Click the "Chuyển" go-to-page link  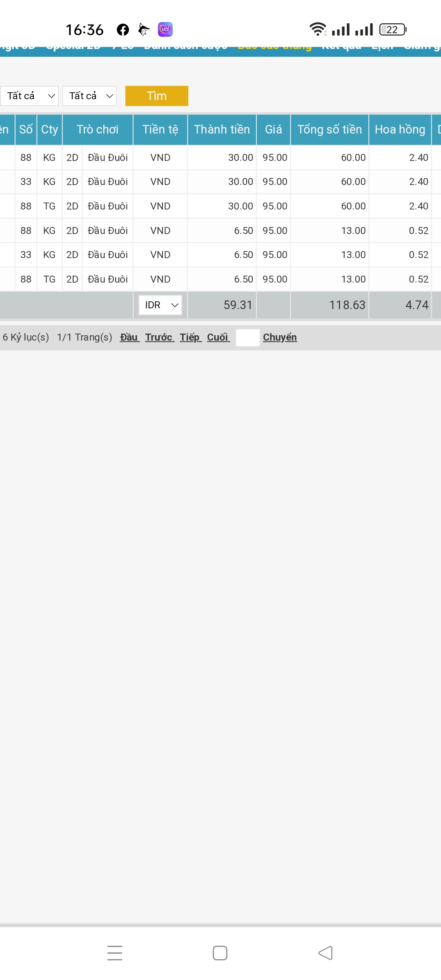pos(280,337)
